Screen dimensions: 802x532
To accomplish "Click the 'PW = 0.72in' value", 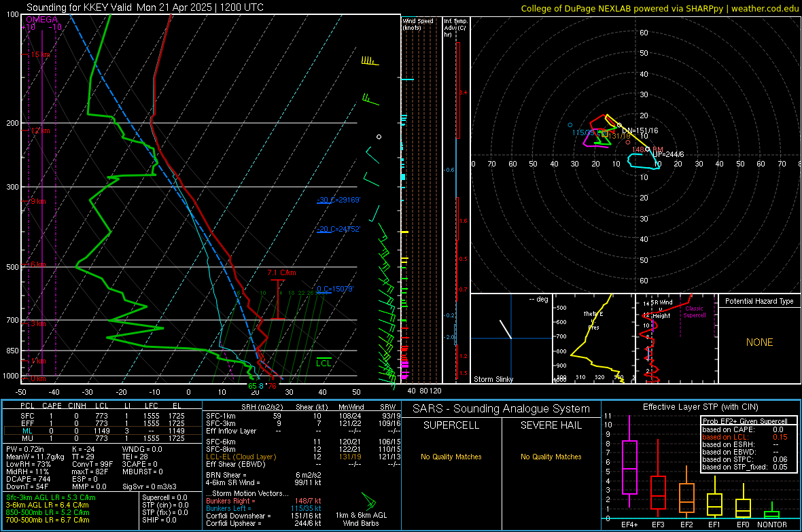I will 25,449.
